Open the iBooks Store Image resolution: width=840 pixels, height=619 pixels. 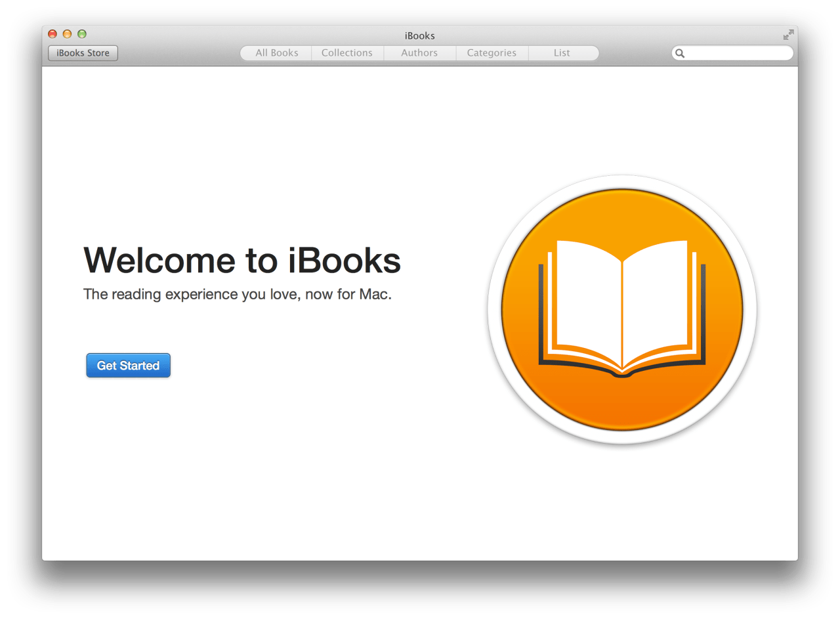(83, 53)
